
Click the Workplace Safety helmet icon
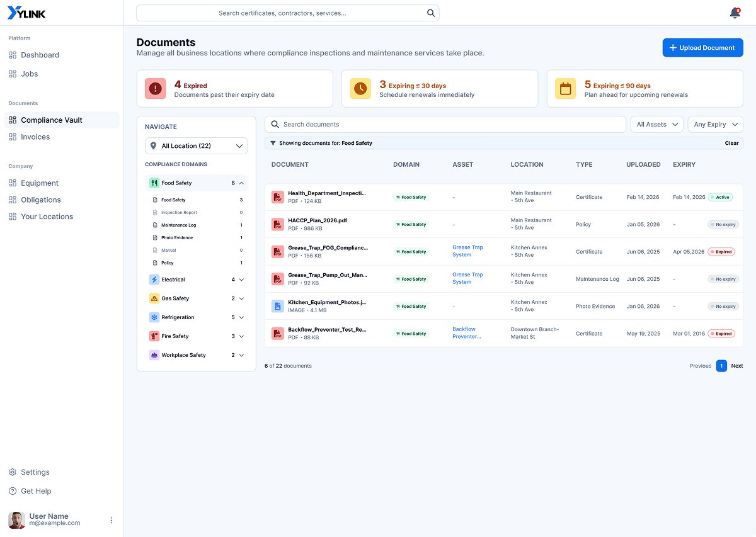point(154,355)
